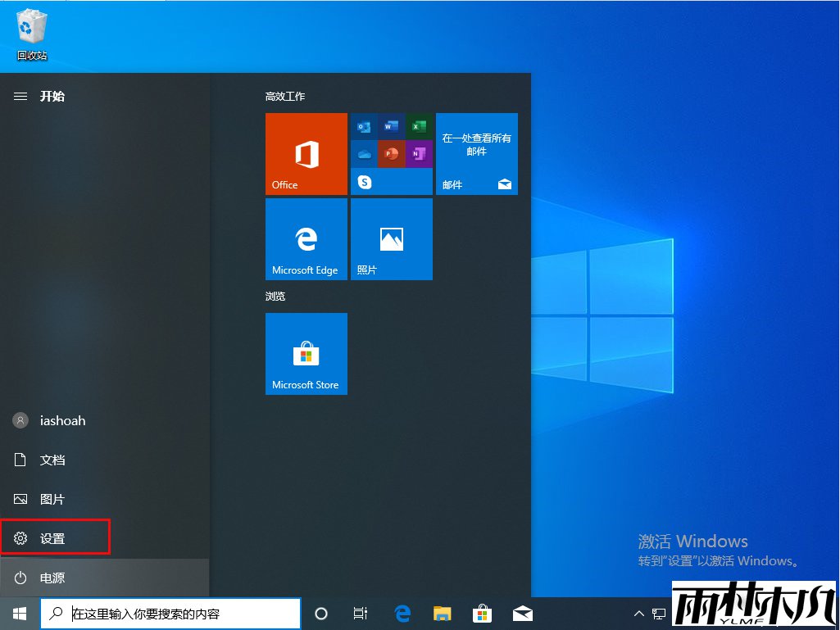The height and width of the screenshot is (630, 840).
Task: Open OneNote via its purple tile
Action: click(x=419, y=153)
